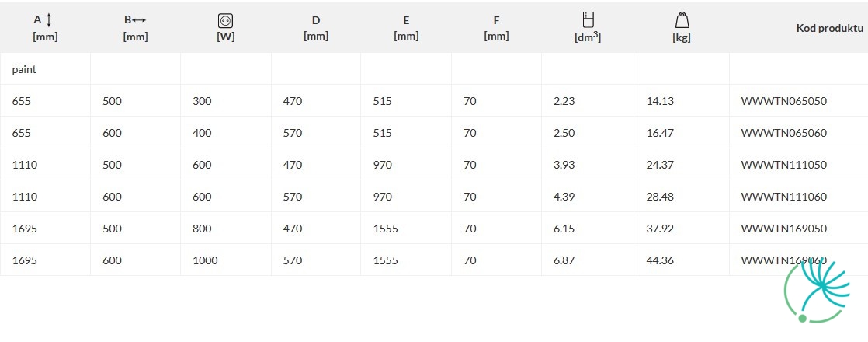Click the D [mm] column header
Viewport: 868px width, 342px height.
[x=315, y=28]
